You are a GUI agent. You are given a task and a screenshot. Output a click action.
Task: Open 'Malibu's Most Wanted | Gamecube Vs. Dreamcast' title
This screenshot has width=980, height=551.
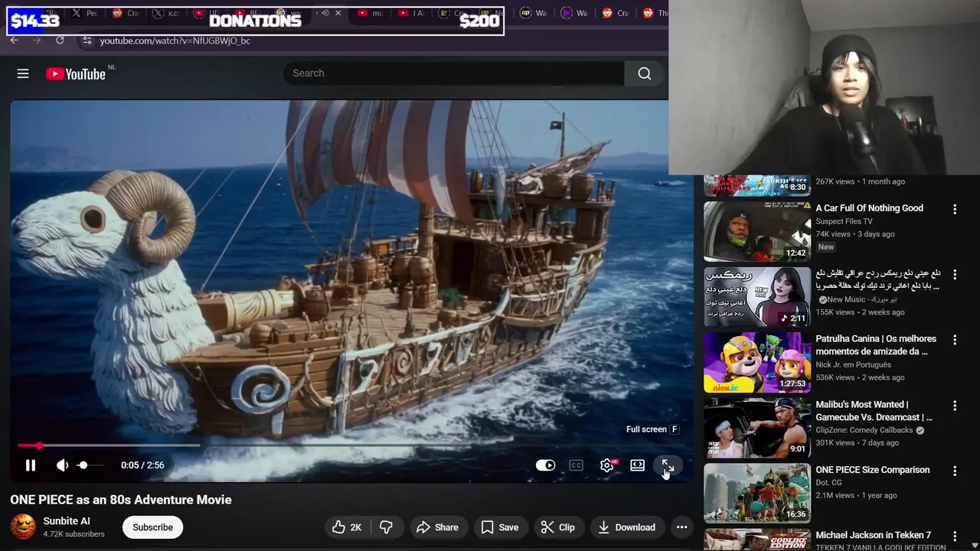pos(874,411)
